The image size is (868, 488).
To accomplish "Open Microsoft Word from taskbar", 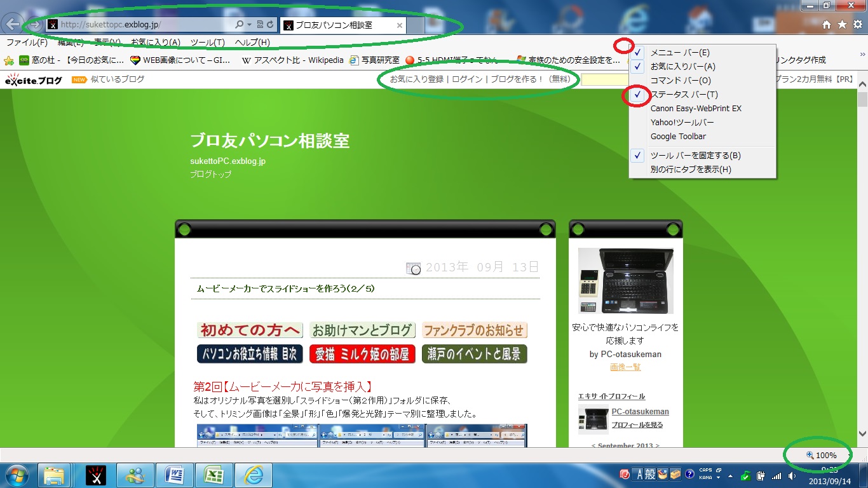I will coord(175,475).
